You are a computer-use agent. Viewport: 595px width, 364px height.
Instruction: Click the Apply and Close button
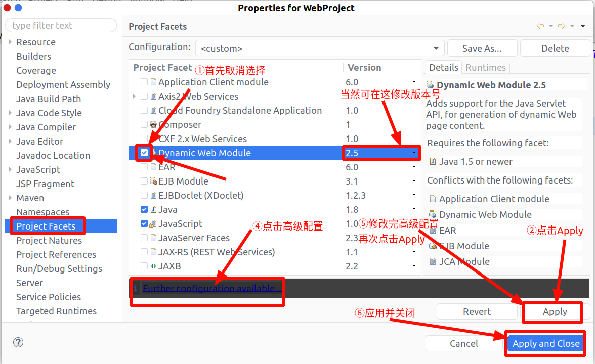[545, 344]
